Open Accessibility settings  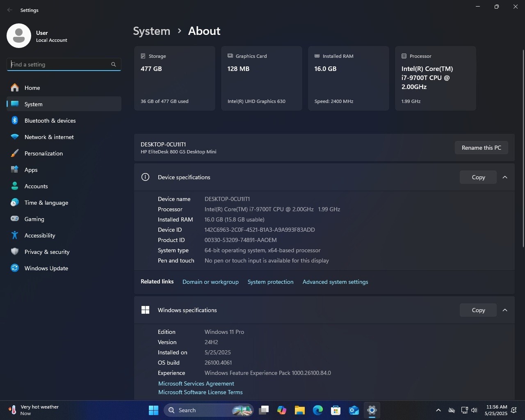tap(64, 235)
